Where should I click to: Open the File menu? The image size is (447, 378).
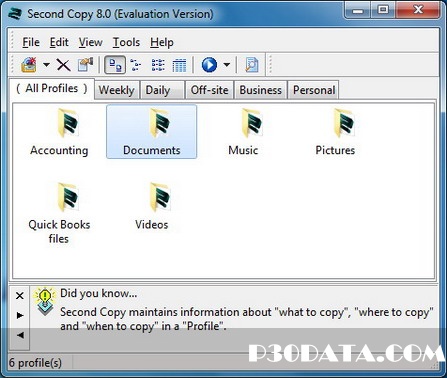(x=31, y=42)
